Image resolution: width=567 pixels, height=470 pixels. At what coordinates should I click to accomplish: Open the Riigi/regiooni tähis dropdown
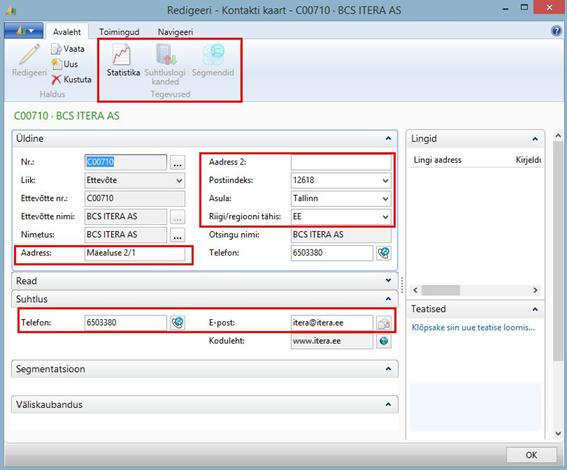pos(385,217)
